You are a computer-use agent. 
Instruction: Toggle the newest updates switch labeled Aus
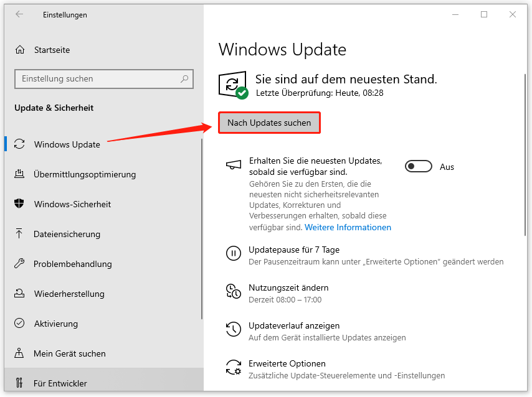tap(419, 167)
